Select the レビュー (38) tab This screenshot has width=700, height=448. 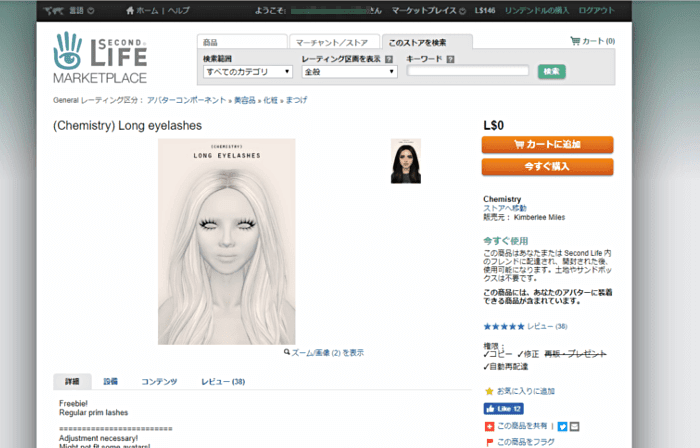(223, 382)
